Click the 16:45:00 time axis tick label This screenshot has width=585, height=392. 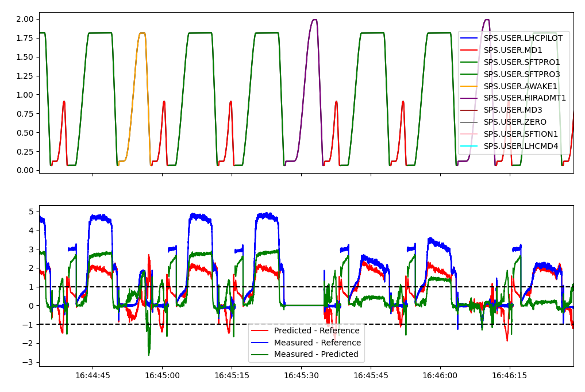[162, 375]
